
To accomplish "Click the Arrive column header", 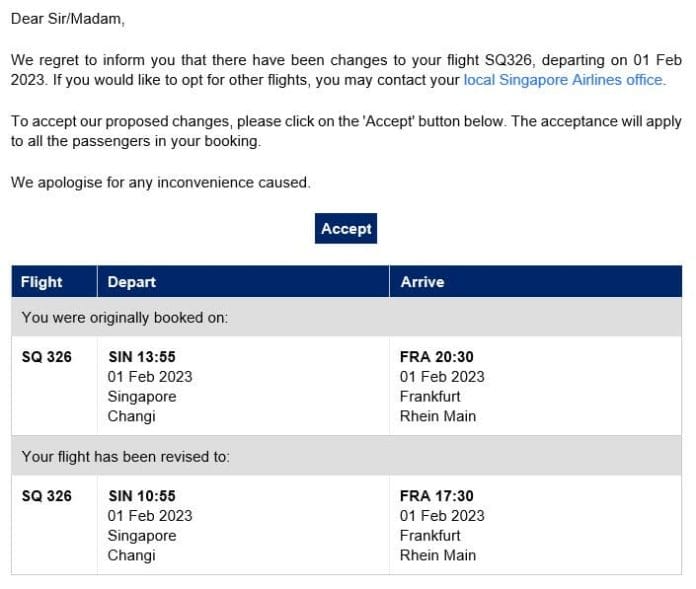I will tap(422, 282).
